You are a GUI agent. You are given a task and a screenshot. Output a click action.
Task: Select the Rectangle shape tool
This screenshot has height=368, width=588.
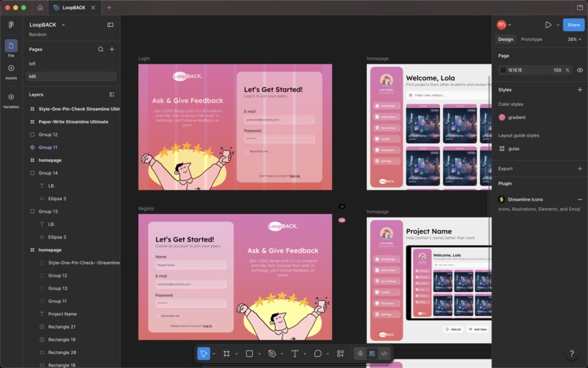pos(249,353)
